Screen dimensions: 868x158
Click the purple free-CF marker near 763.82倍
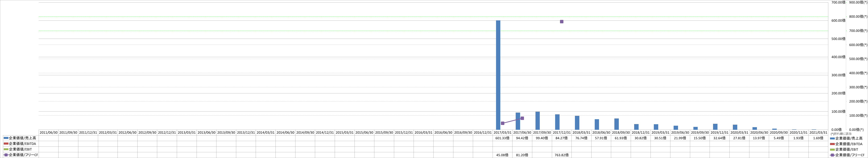pos(562,22)
